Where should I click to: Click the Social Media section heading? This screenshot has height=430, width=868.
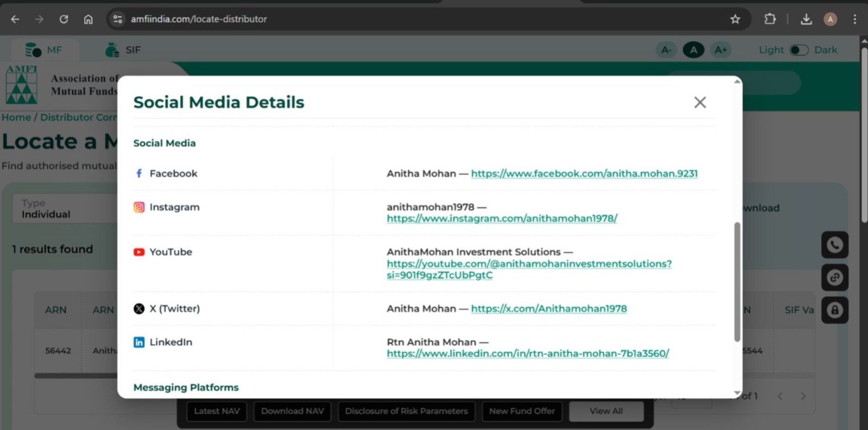coord(164,143)
